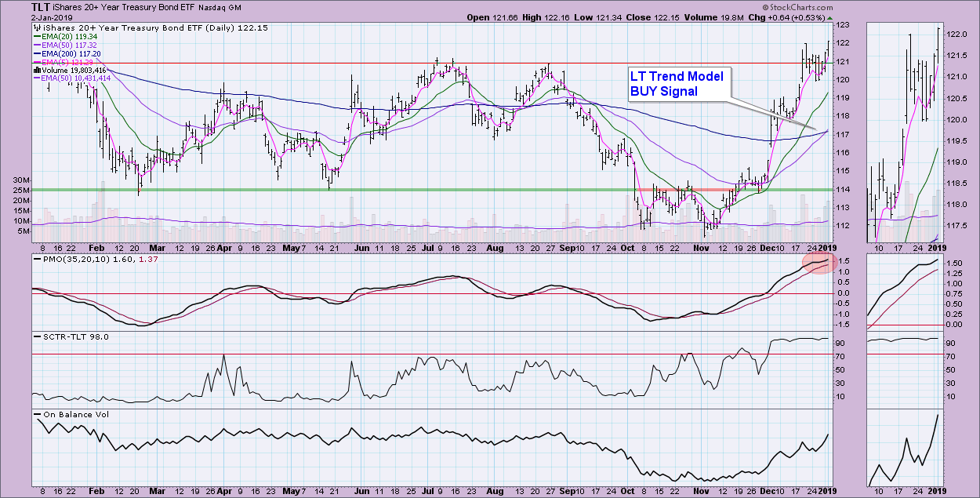Select the EMA(200) 117.20 legend entry
Image resolution: width=980 pixels, height=498 pixels.
coord(66,53)
